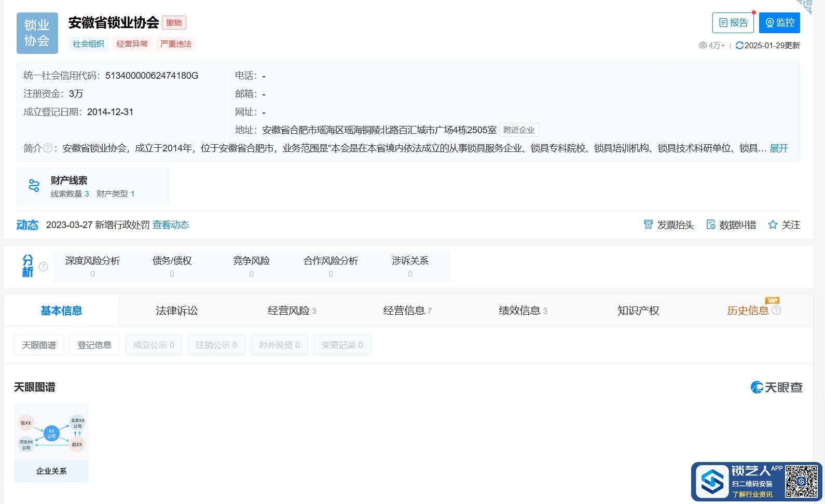The width and height of the screenshot is (825, 504).
Task: Click the 发票抬头 invoice icon
Action: click(x=648, y=225)
